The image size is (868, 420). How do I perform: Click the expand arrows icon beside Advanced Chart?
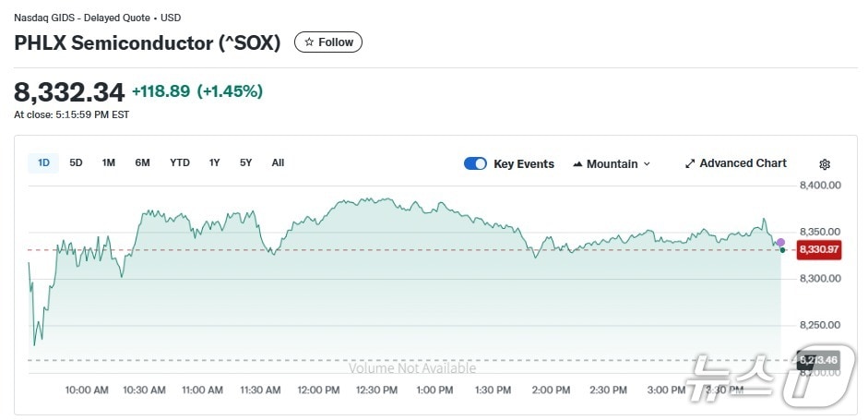point(690,164)
